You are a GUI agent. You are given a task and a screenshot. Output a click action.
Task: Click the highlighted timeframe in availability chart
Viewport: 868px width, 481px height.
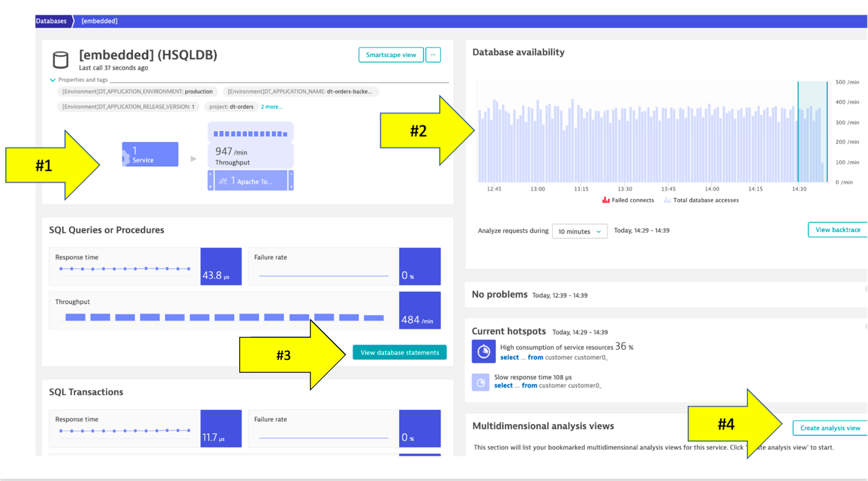tap(812, 132)
